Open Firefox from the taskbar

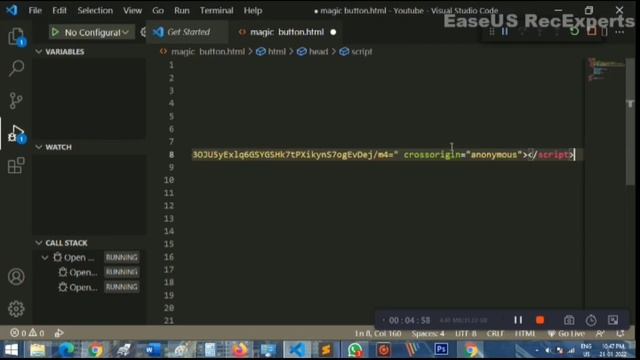[x=240, y=350]
